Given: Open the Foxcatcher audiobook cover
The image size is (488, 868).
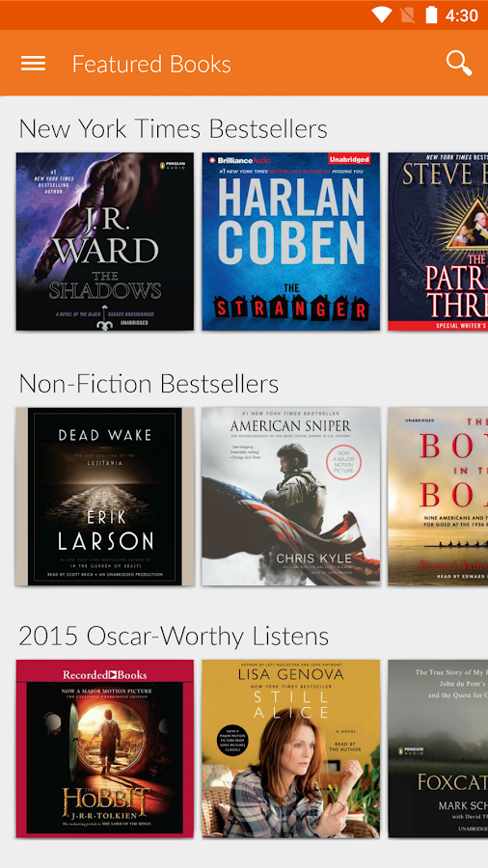Looking at the screenshot, I should click(x=438, y=748).
